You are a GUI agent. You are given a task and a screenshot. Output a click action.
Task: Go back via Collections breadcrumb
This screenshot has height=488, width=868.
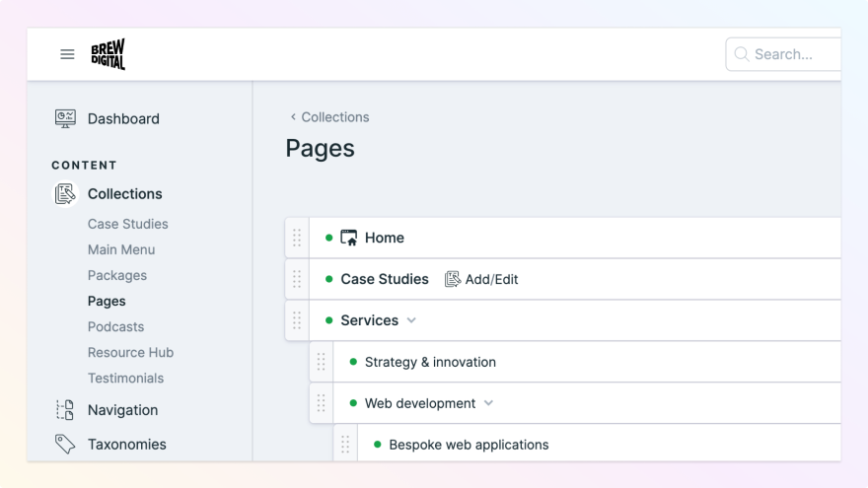tap(329, 117)
